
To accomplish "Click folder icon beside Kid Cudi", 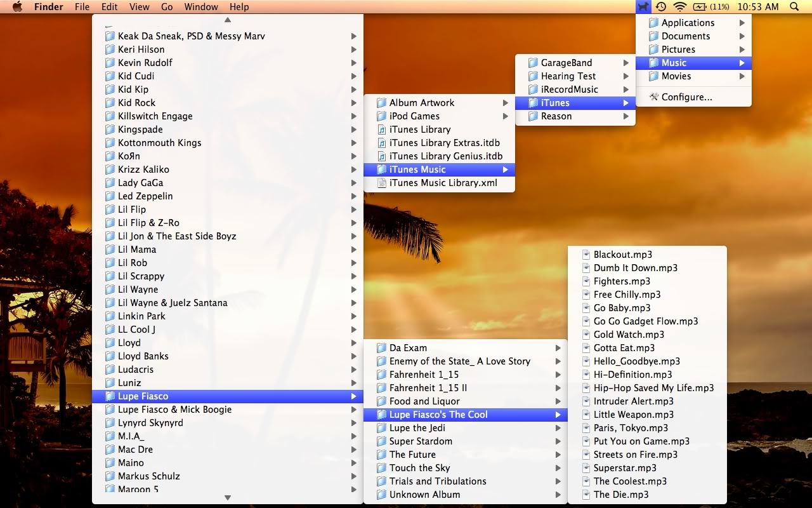I will pos(110,76).
